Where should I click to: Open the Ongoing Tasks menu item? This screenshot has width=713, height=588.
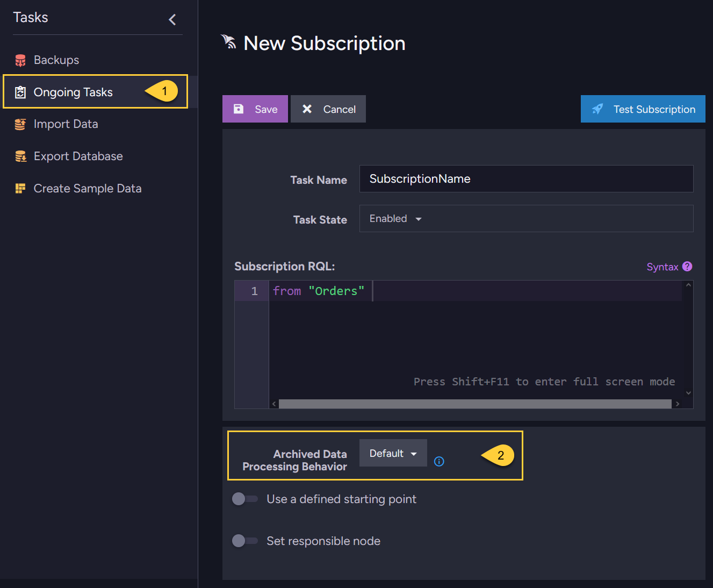[100, 92]
